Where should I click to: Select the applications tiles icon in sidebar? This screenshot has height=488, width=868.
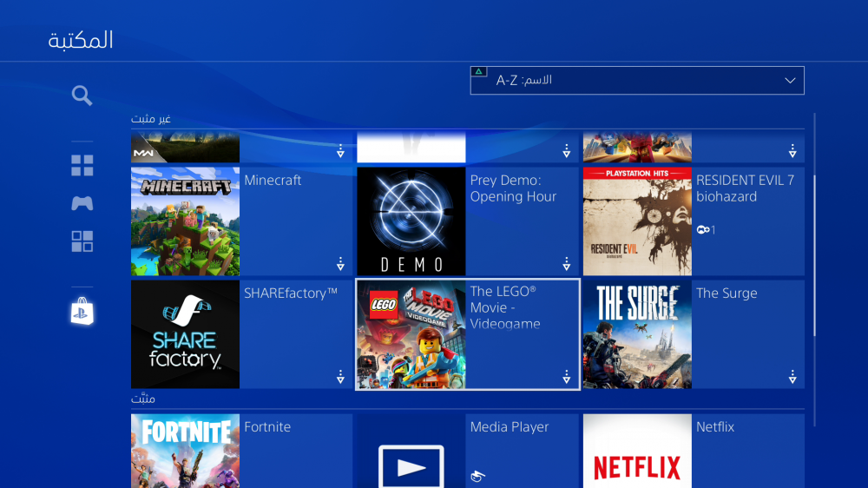click(82, 241)
